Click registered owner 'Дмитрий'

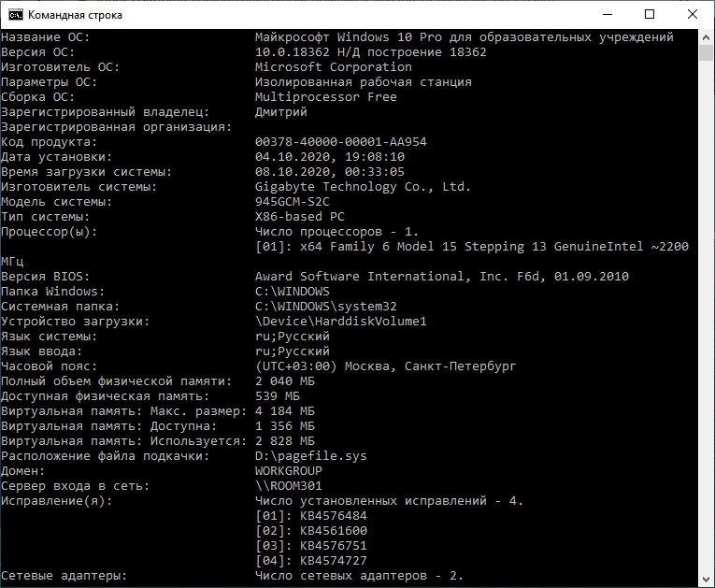click(x=281, y=112)
